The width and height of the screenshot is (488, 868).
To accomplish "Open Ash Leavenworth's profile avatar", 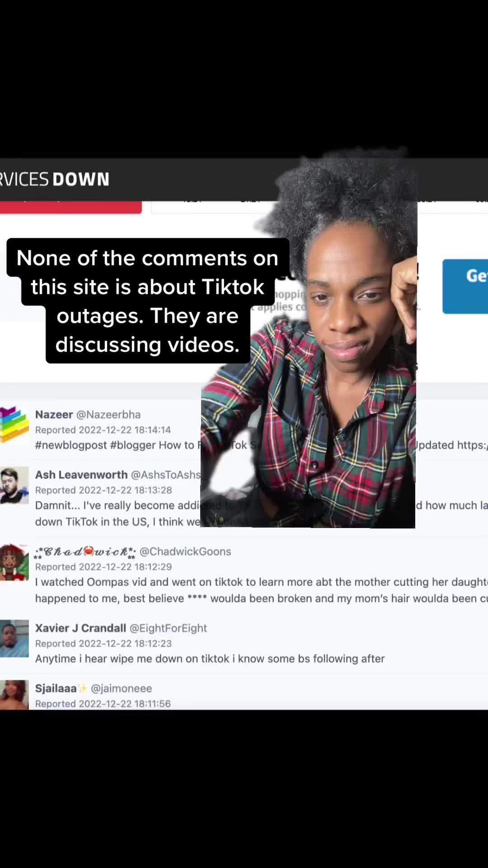I will tap(14, 486).
